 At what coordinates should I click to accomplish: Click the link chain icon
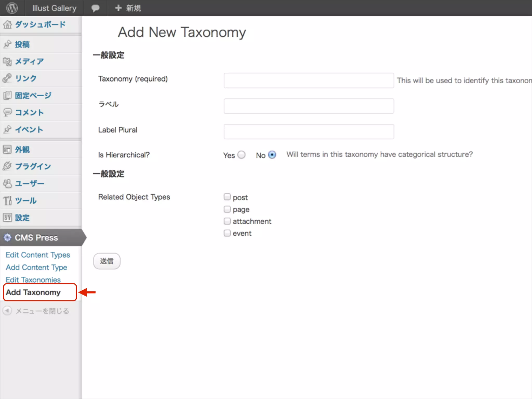pyautogui.click(x=7, y=78)
